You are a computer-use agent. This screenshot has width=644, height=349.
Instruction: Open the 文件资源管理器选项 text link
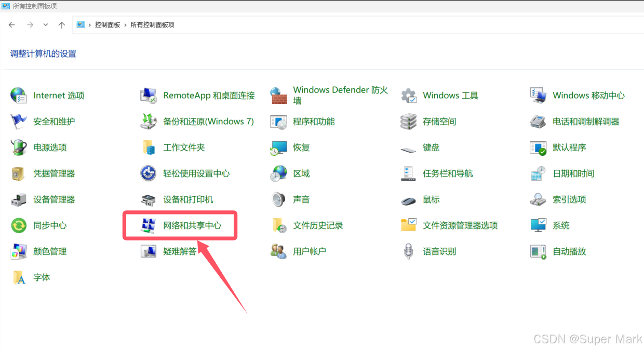460,225
